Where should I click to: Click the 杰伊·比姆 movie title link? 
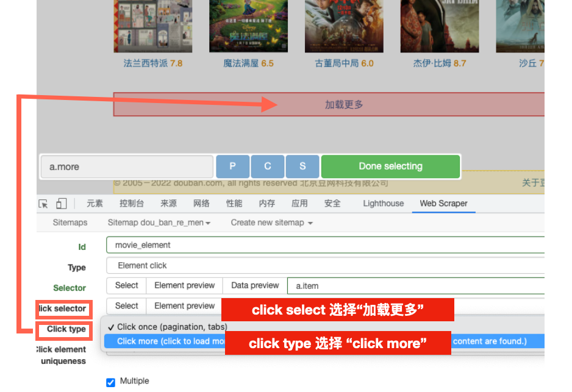[432, 63]
